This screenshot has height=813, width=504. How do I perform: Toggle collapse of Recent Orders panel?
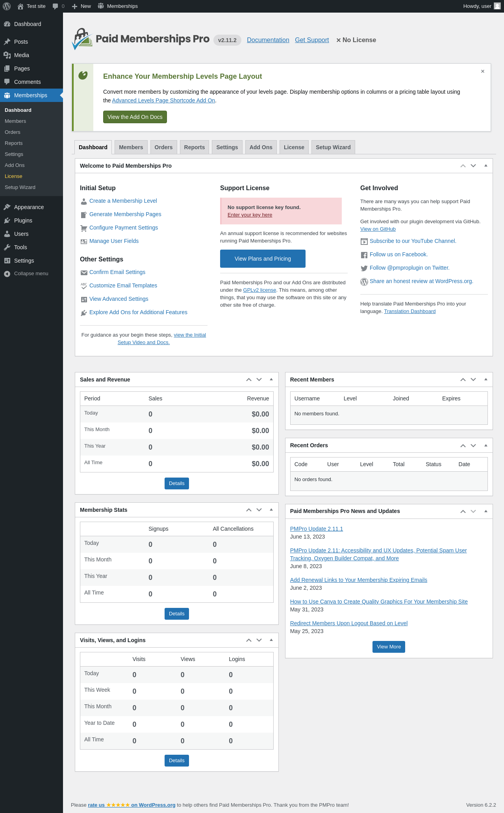coord(486,445)
